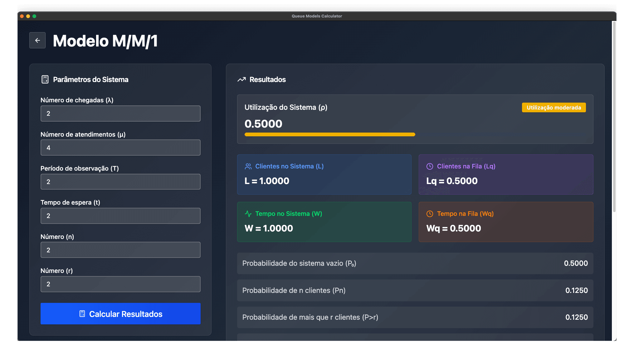
Task: Click the clock icon in Clientes na Fila card
Action: pos(430,167)
